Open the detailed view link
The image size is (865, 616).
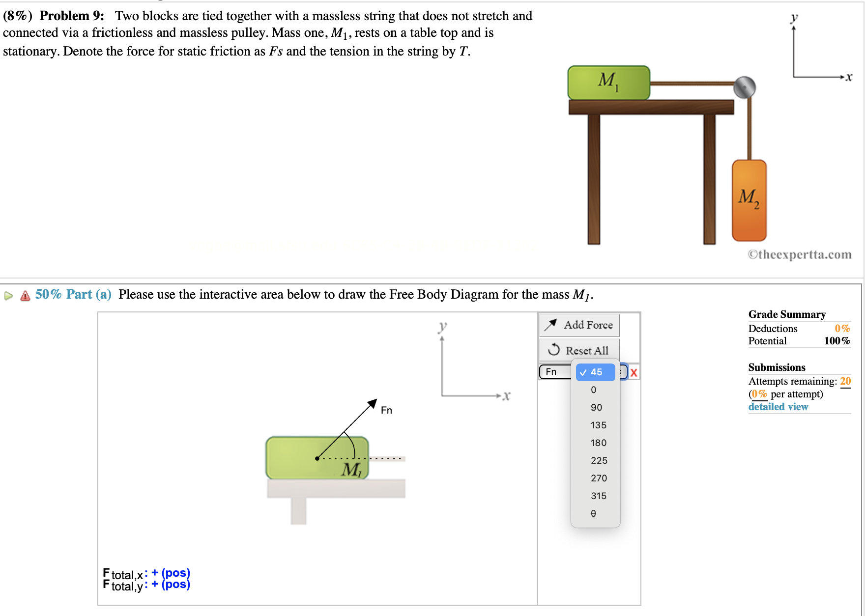point(778,407)
